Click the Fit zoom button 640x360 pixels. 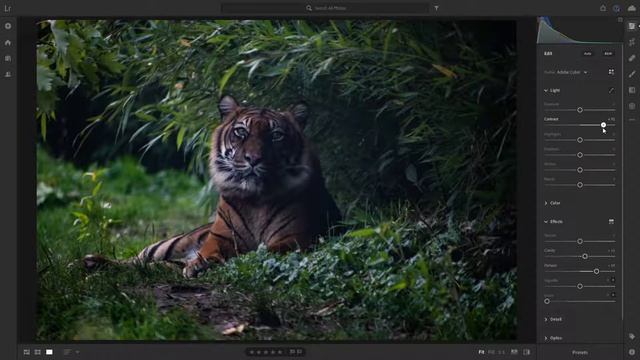click(x=481, y=352)
